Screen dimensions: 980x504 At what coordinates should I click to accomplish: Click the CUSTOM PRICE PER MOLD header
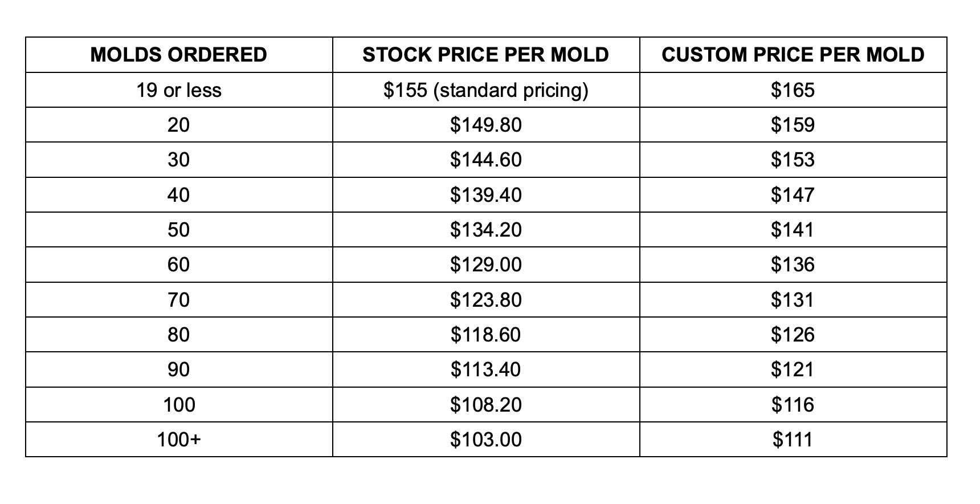pyautogui.click(x=793, y=55)
